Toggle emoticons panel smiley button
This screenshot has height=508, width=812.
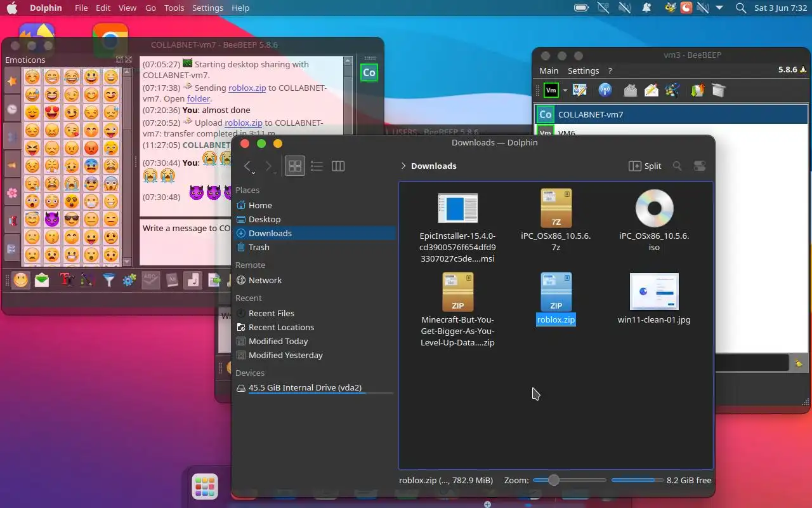[21, 279]
